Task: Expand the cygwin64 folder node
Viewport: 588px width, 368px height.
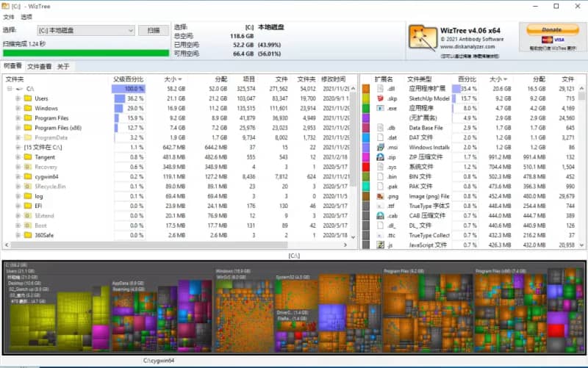Action: coord(18,176)
